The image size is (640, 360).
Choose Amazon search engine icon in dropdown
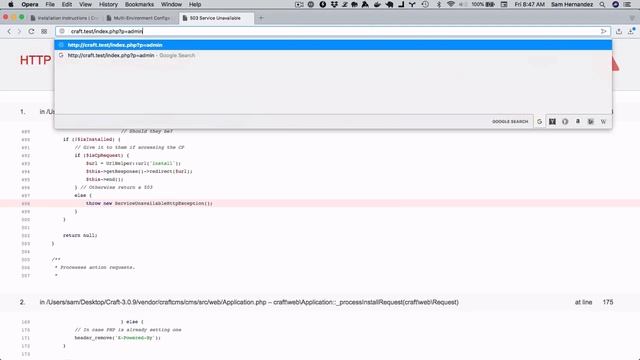coord(578,122)
